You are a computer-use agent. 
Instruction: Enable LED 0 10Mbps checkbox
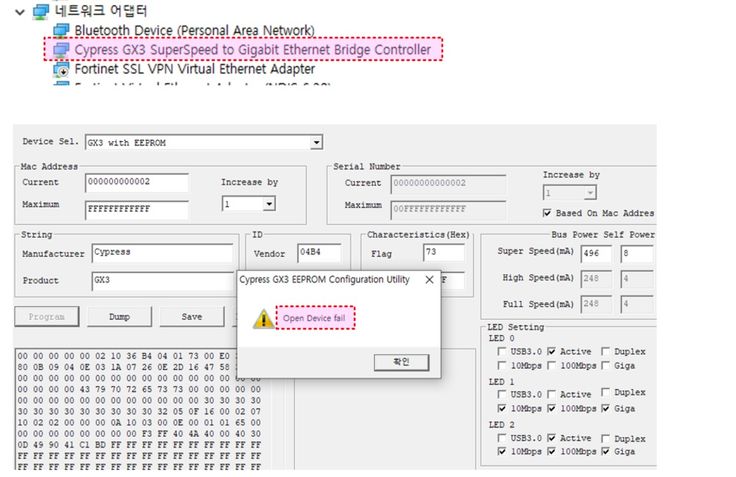[x=502, y=365]
